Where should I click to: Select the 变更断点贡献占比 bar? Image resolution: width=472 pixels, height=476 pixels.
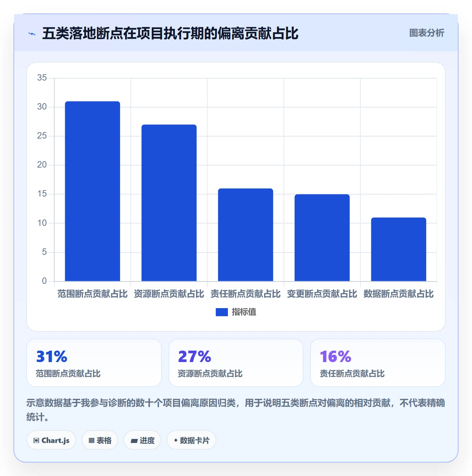322,238
